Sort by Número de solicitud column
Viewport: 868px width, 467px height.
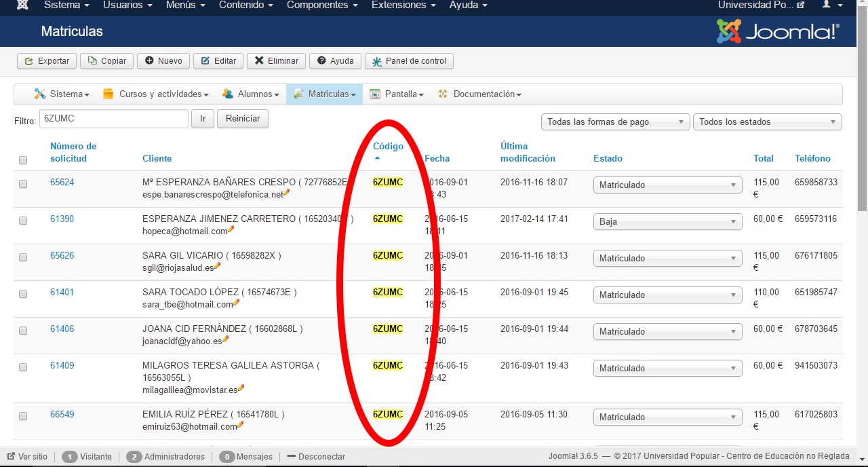pos(73,152)
